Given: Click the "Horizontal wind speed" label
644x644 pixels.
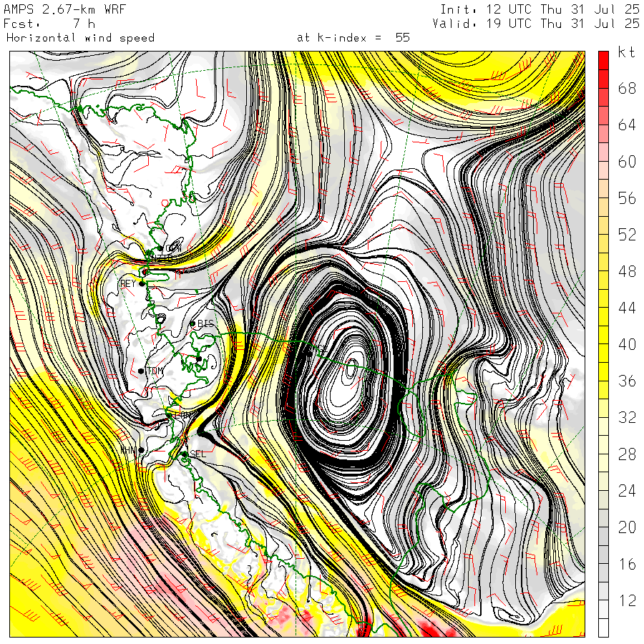Looking at the screenshot, I should [80, 38].
